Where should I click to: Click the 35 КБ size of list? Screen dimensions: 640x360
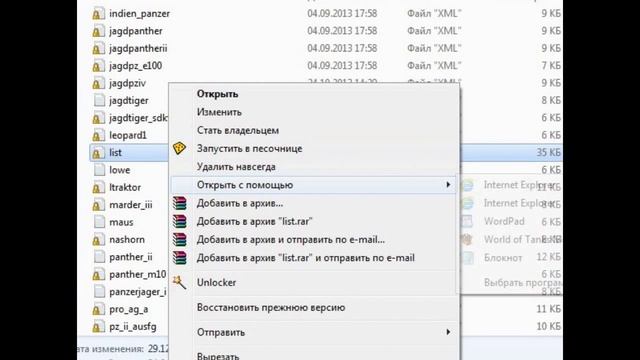pos(548,153)
